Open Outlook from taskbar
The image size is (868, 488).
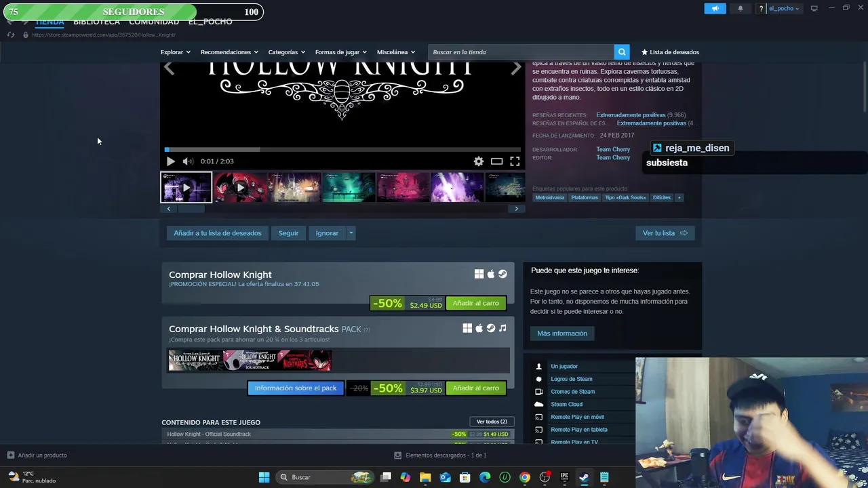[446, 477]
